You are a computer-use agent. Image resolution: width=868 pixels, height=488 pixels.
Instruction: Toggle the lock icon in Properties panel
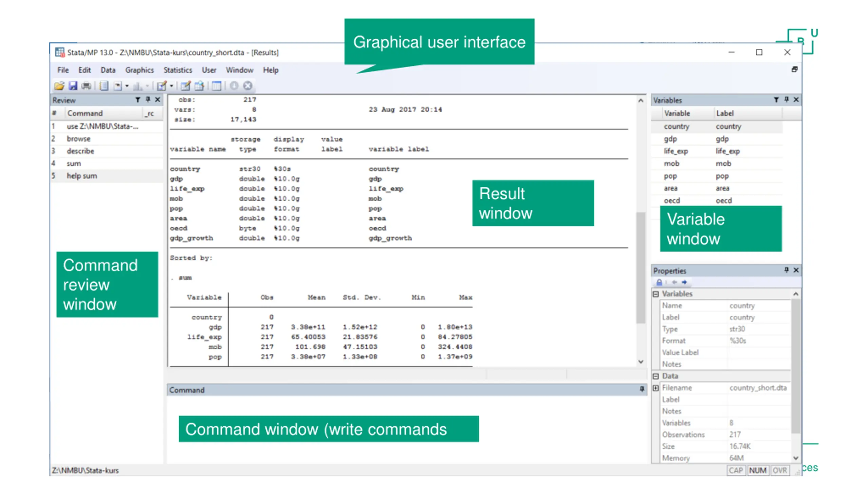pyautogui.click(x=659, y=282)
